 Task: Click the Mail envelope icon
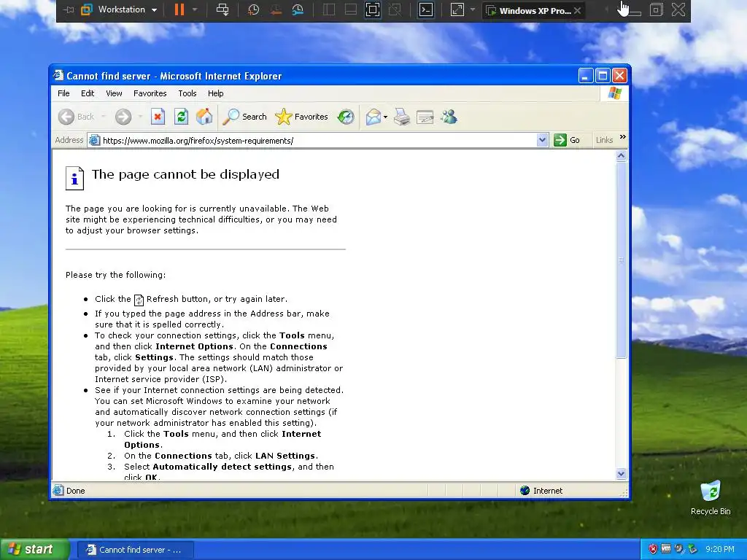(373, 117)
